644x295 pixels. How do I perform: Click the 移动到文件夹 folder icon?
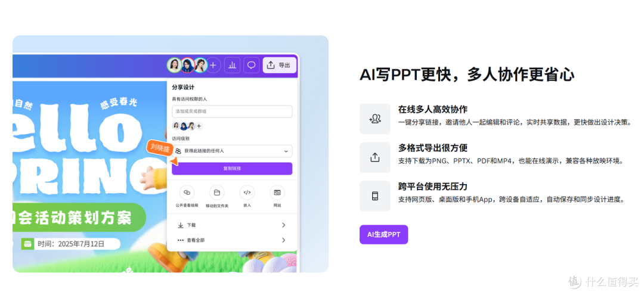click(217, 192)
